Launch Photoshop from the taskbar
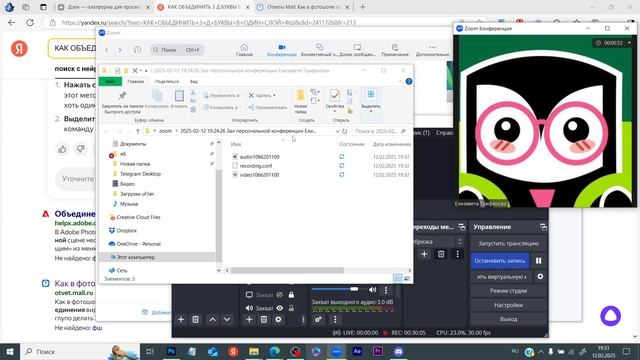Viewport: 640px width, 360px height. [x=171, y=351]
